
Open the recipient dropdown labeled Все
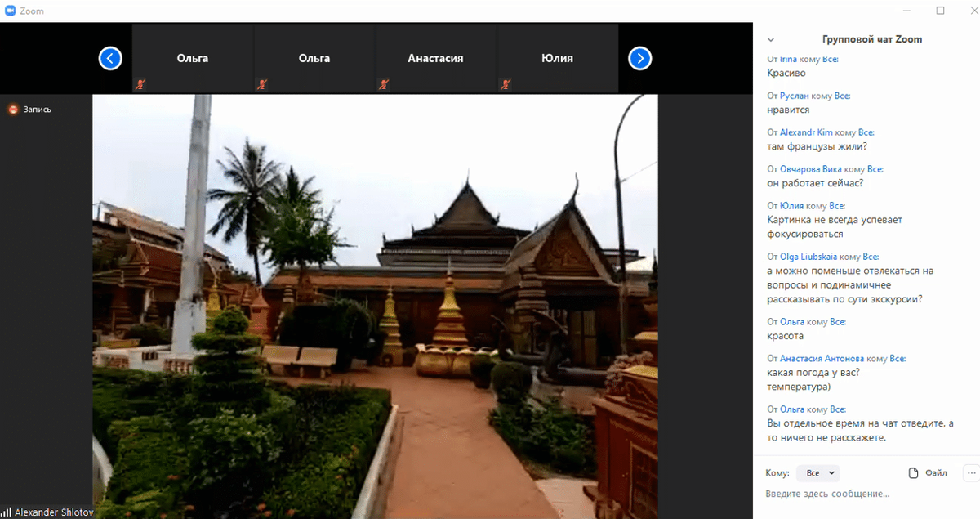click(x=817, y=473)
